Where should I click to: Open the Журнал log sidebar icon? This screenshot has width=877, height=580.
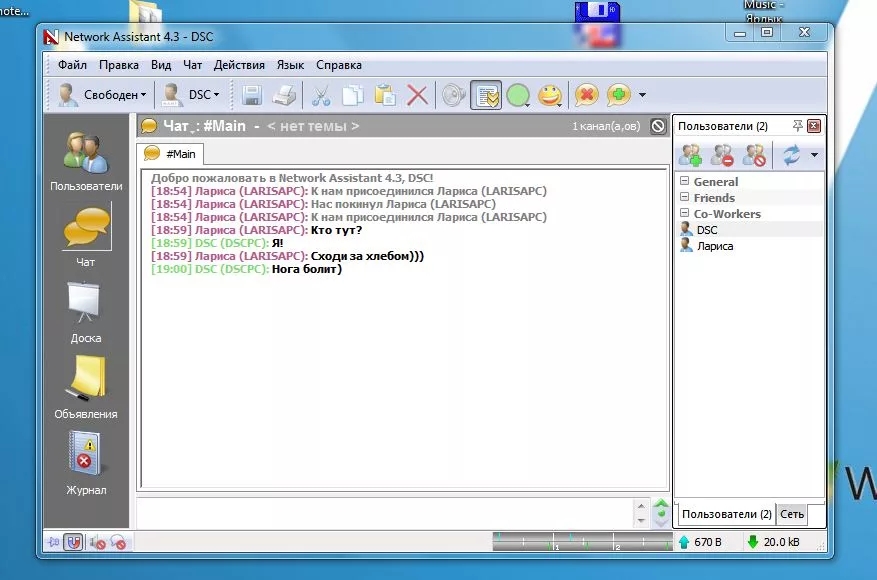(x=86, y=463)
